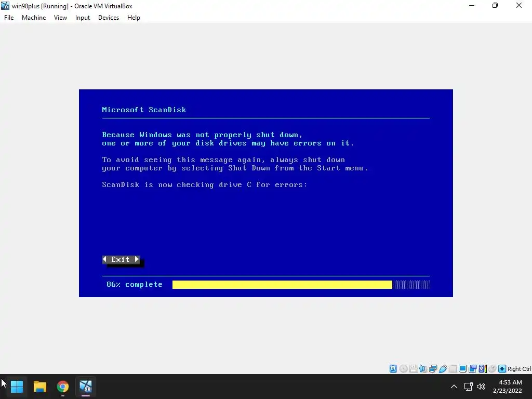Show hidden system tray icons
This screenshot has height=399, width=532.
point(454,387)
